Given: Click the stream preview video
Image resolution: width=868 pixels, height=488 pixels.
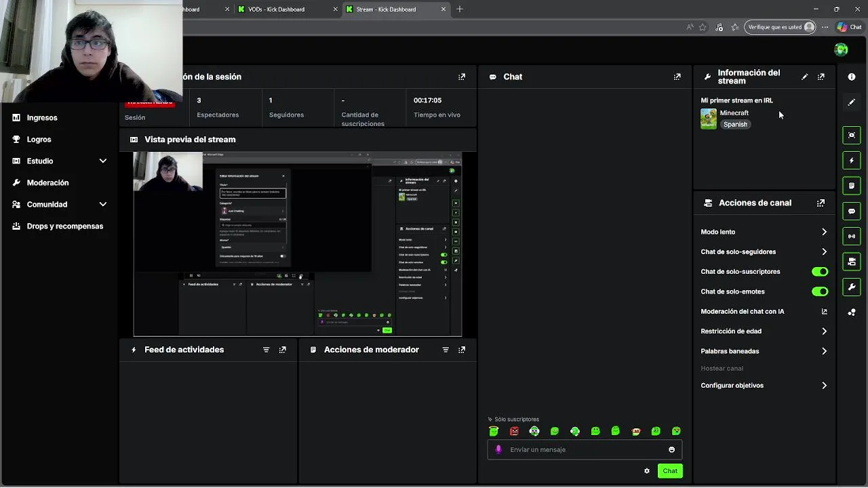Looking at the screenshot, I should pyautogui.click(x=298, y=244).
